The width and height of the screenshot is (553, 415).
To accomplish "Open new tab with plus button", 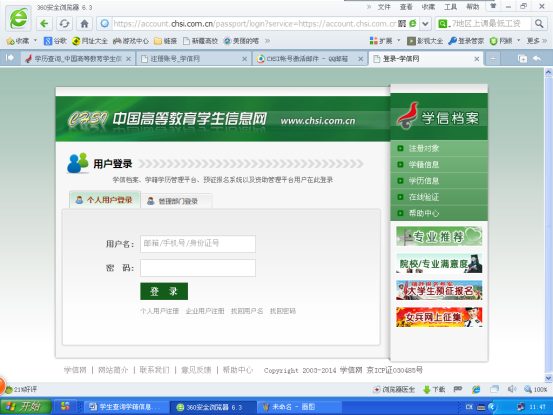I will click(x=493, y=59).
